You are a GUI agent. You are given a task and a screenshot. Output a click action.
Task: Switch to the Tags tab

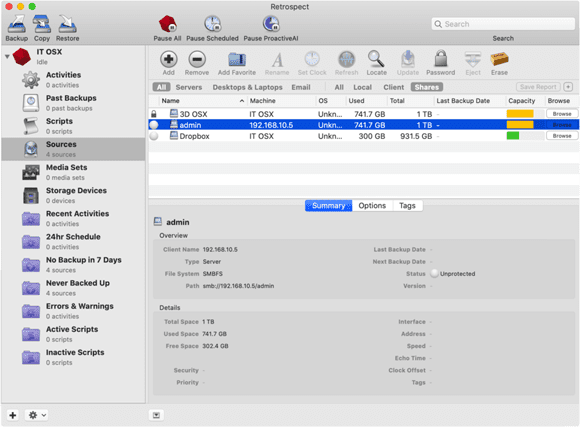(407, 206)
